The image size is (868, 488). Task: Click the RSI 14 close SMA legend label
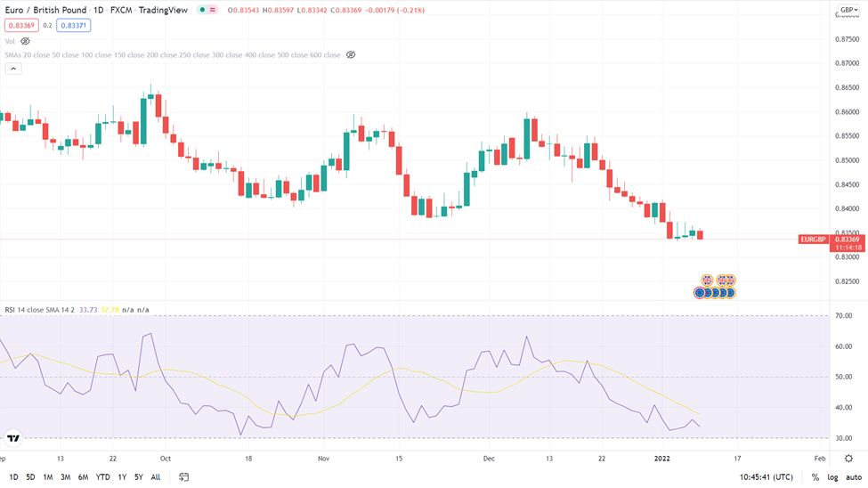(39, 310)
